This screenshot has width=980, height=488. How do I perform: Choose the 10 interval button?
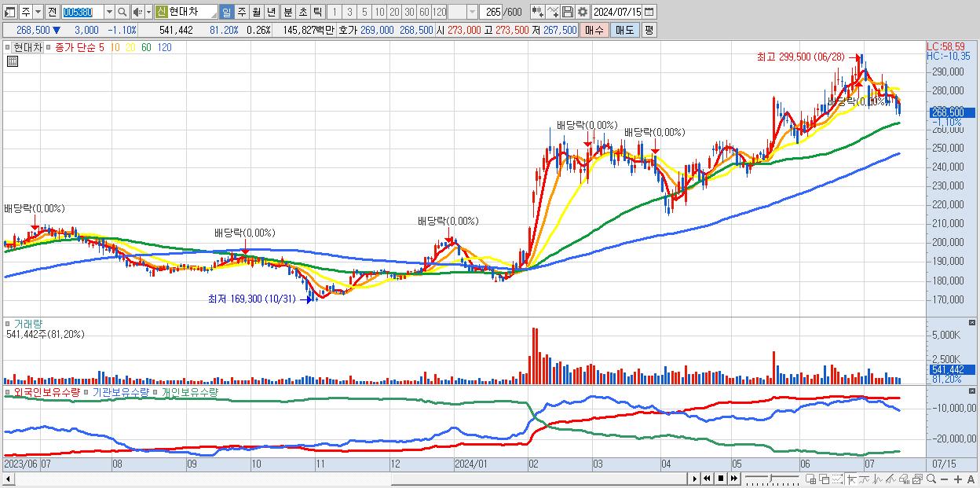[379, 12]
